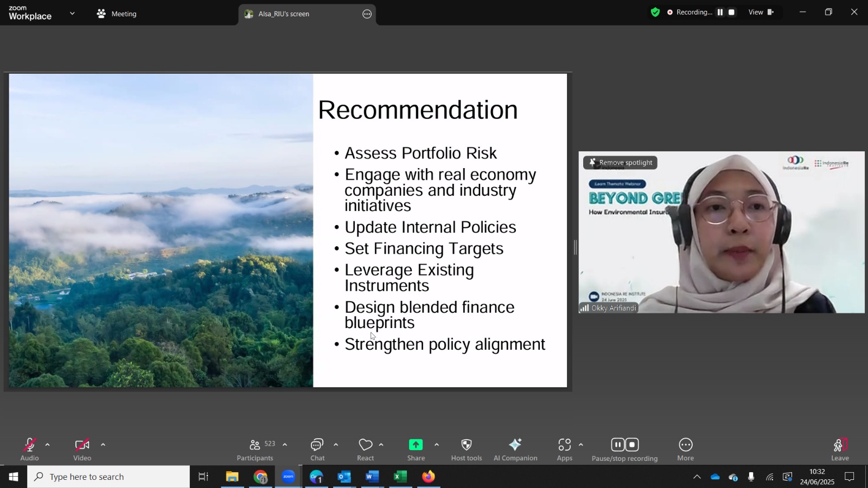This screenshot has width=868, height=488.
Task: Open the Zoom Workplace dropdown chevron
Action: coord(72,14)
